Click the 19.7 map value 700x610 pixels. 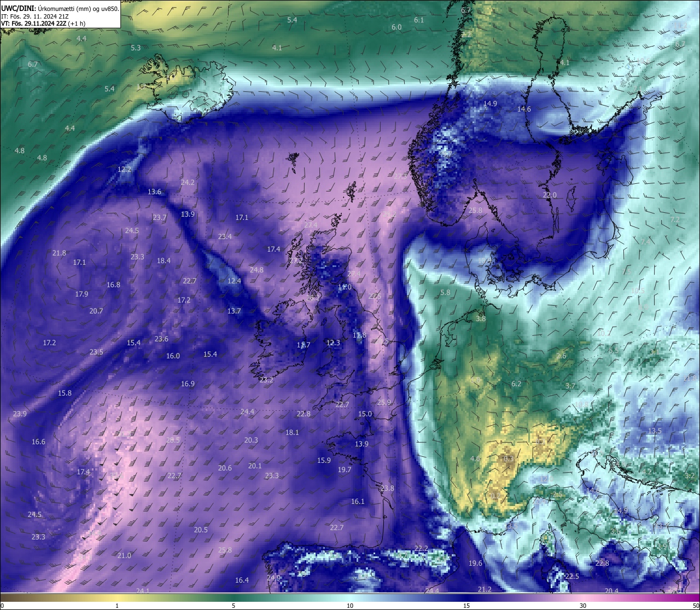(345, 470)
